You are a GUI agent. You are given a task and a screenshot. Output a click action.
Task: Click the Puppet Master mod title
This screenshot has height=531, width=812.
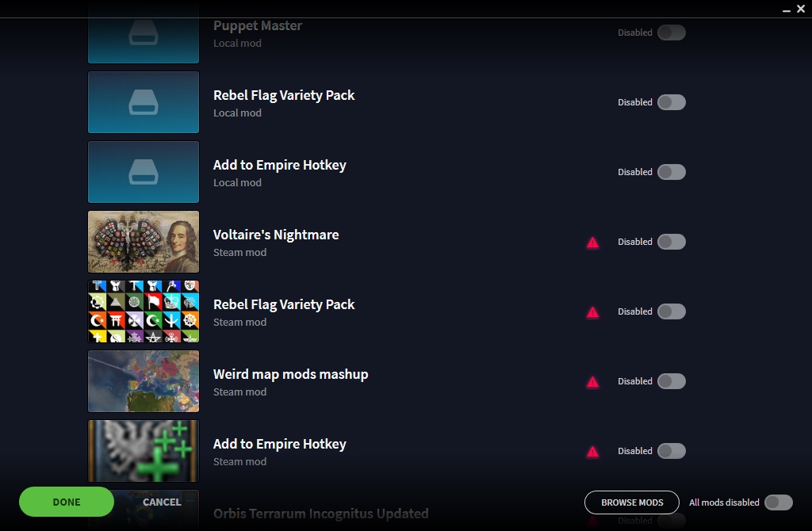click(x=258, y=26)
